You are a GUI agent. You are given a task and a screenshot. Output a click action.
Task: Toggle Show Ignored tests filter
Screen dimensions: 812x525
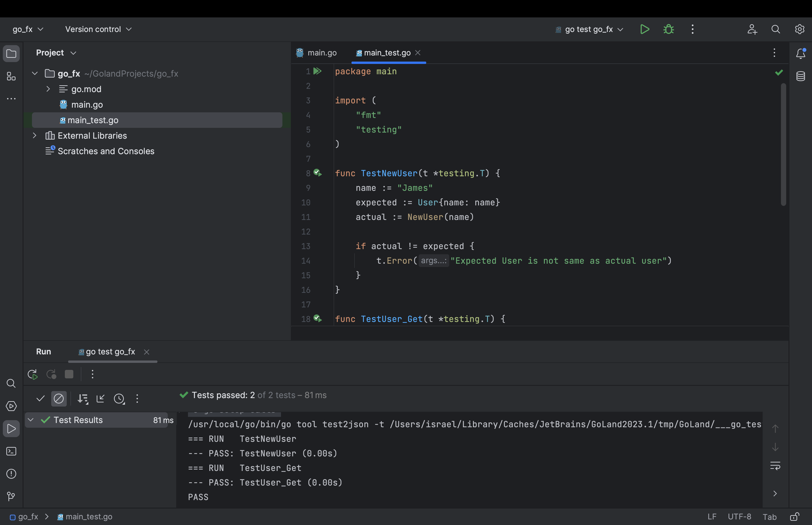coord(59,399)
